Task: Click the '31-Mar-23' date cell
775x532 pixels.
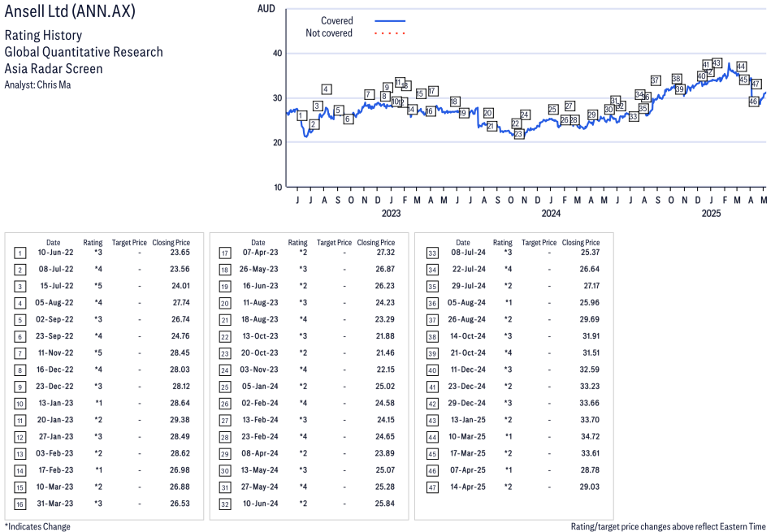Action: pyautogui.click(x=55, y=504)
